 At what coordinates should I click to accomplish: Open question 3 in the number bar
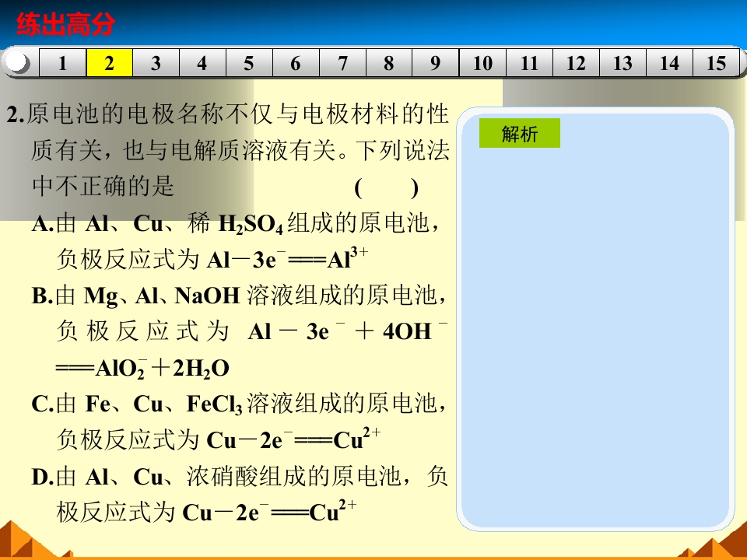[156, 64]
